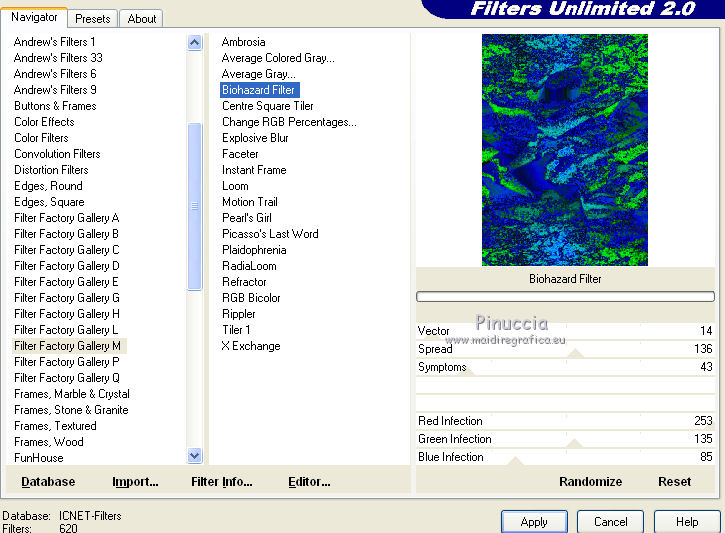This screenshot has height=533, width=725.
Task: Adjust the Symptoms slider
Action: click(565, 367)
